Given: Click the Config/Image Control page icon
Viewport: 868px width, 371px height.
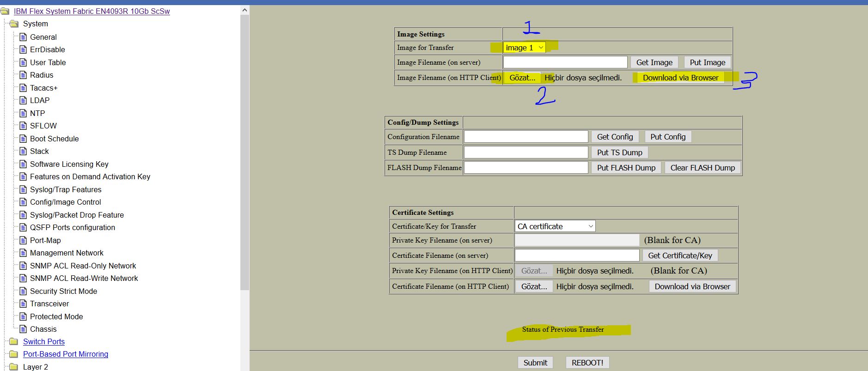Looking at the screenshot, I should (x=23, y=202).
